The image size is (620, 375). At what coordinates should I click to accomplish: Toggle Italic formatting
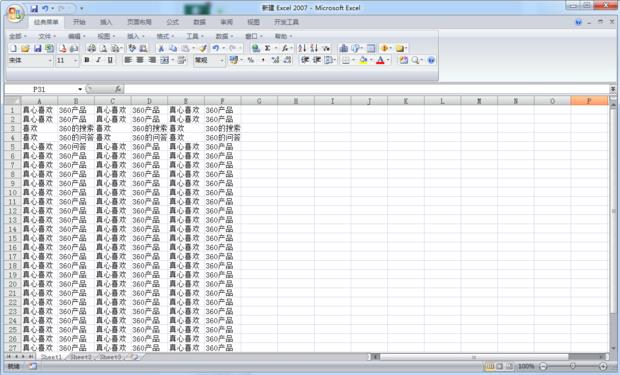coord(98,60)
